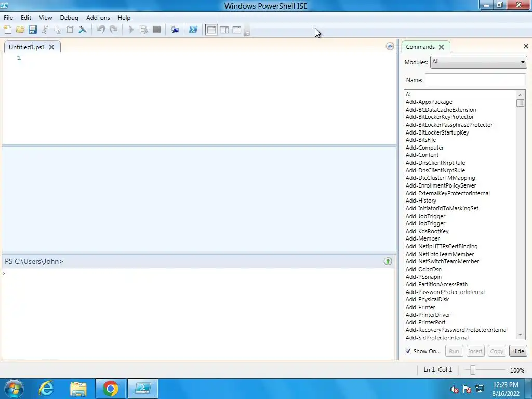Viewport: 532px width, 399px height.
Task: Run selection using the toolbar icon
Action: coord(143,30)
